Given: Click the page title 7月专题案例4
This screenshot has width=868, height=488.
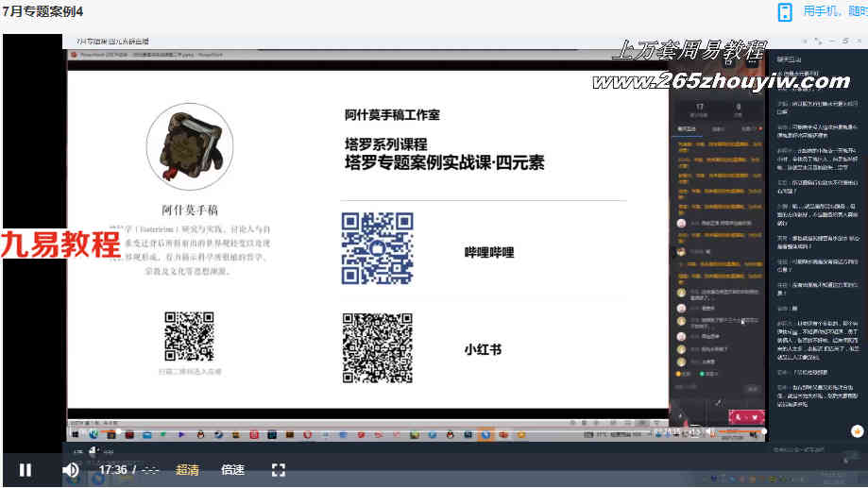Looking at the screenshot, I should click(43, 11).
